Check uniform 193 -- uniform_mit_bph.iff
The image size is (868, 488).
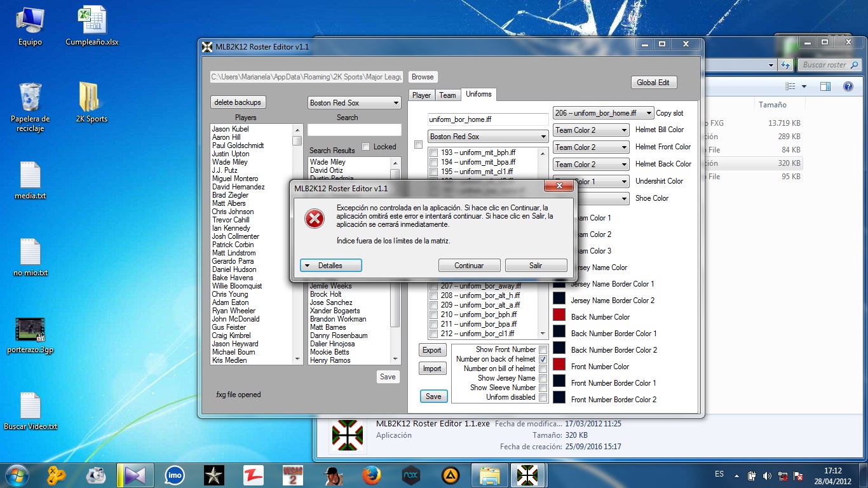pyautogui.click(x=433, y=153)
